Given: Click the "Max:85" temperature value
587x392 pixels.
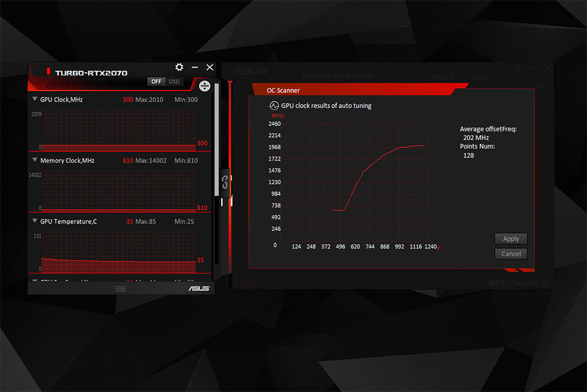Looking at the screenshot, I should click(x=146, y=221).
